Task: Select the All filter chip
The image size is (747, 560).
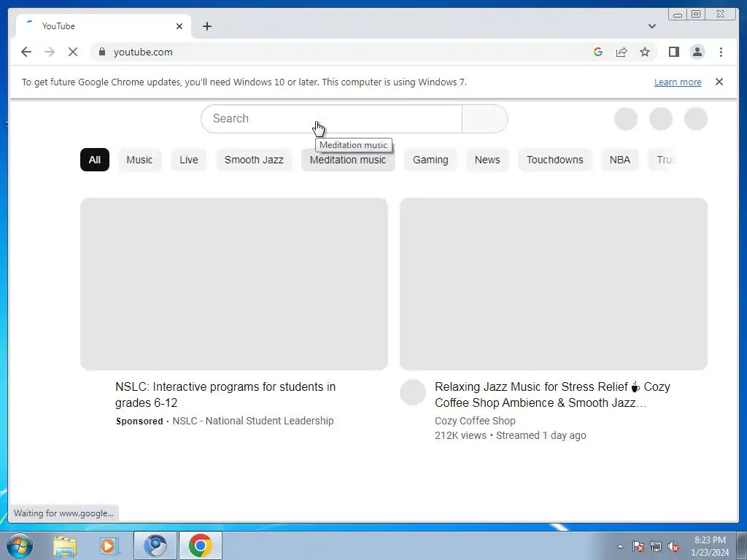Action: (94, 160)
